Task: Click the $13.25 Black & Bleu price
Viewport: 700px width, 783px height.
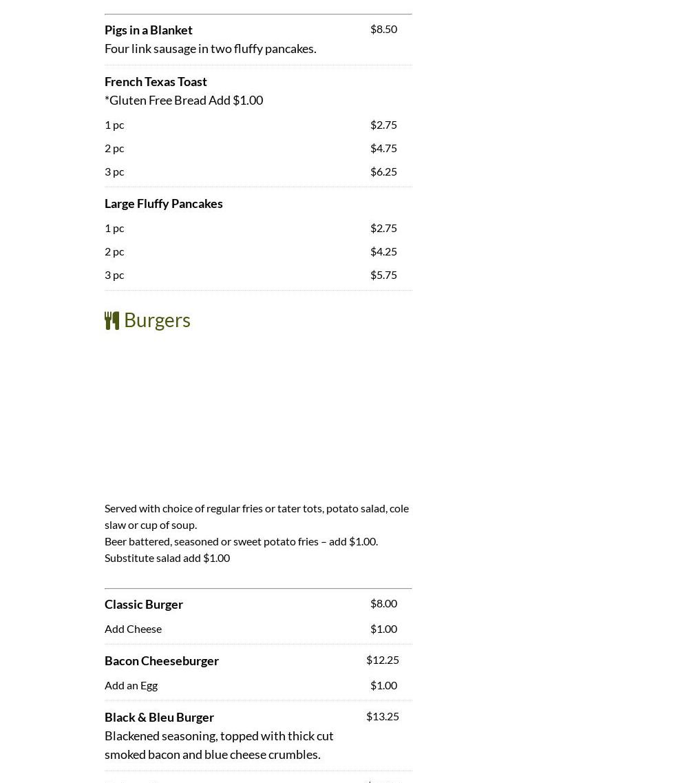Action: coord(383,716)
